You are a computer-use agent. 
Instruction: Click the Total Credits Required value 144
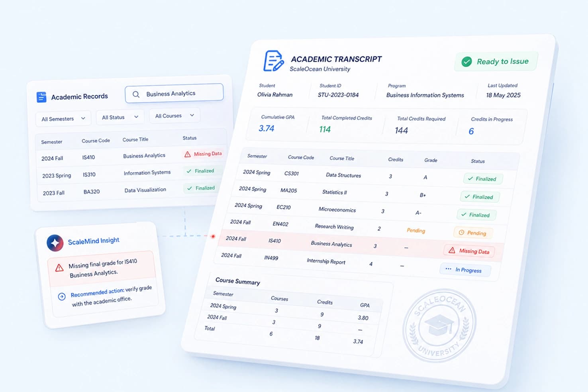401,130
